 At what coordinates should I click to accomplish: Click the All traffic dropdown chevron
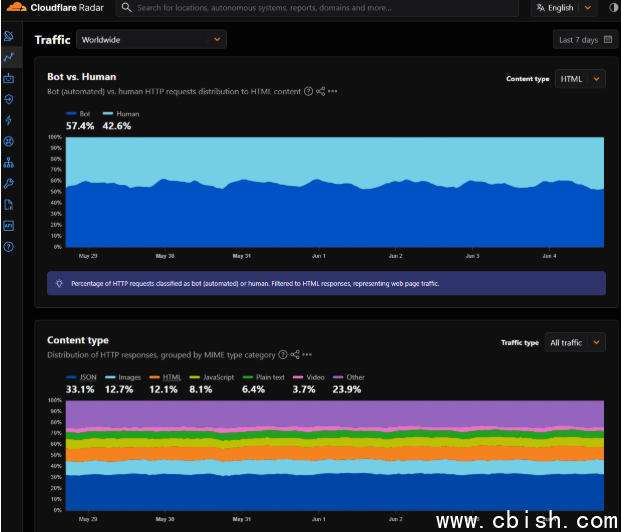596,342
